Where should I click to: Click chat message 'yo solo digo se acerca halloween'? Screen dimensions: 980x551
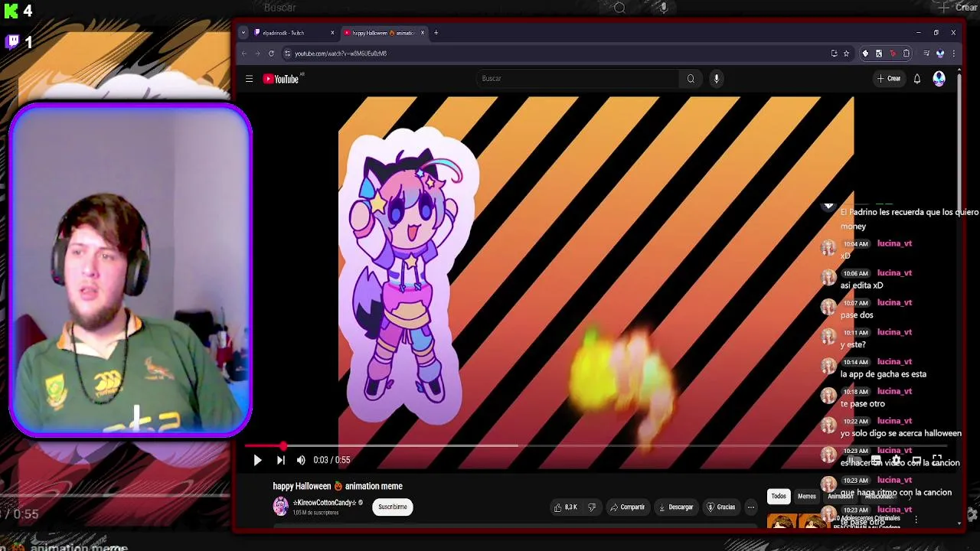[900, 433]
